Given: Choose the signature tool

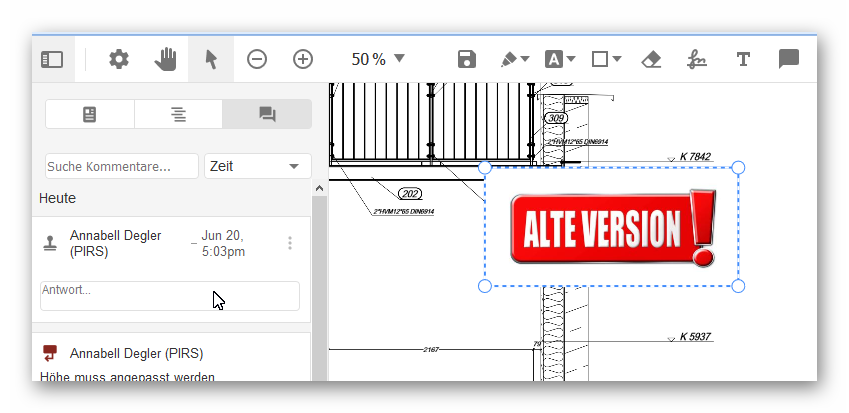Looking at the screenshot, I should click(x=697, y=60).
